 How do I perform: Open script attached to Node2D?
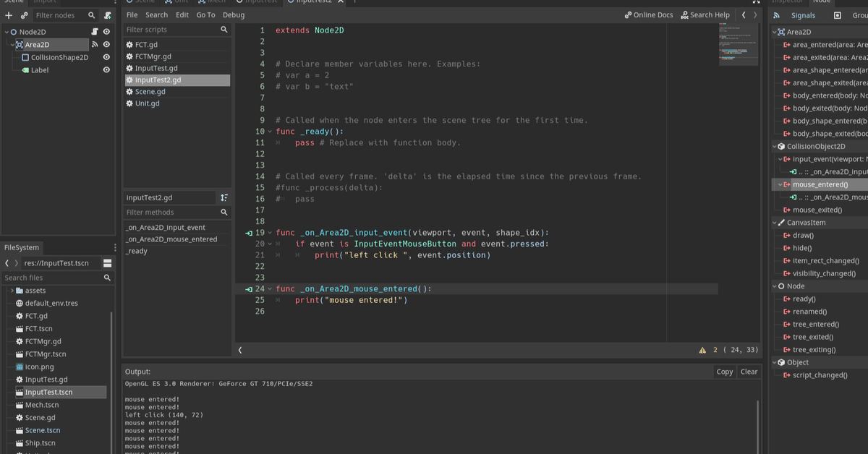click(x=94, y=32)
